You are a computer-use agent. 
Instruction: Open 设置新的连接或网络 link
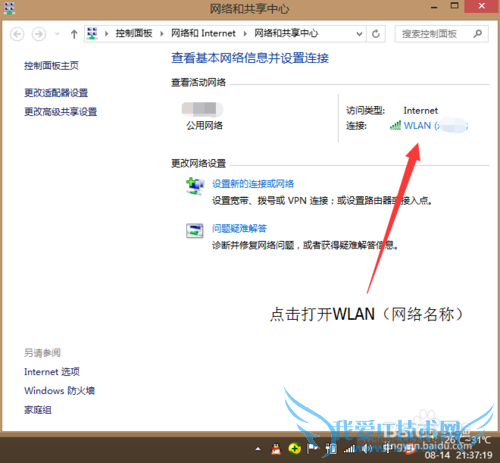[x=253, y=184]
